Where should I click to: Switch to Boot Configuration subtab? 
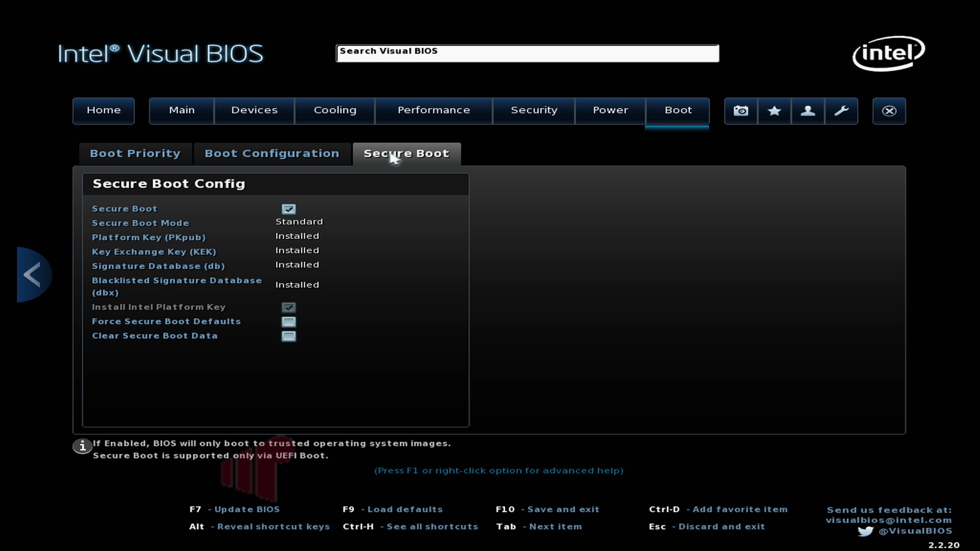[x=272, y=154]
